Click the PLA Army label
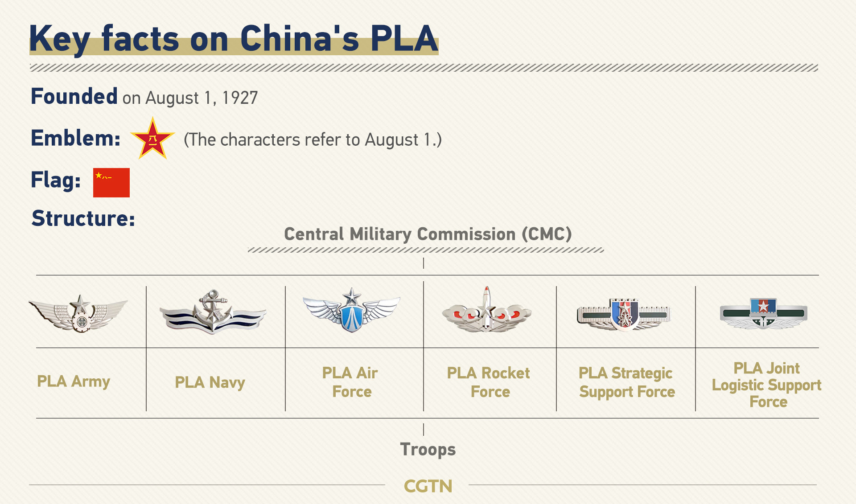The image size is (856, 504). pyautogui.click(x=74, y=381)
